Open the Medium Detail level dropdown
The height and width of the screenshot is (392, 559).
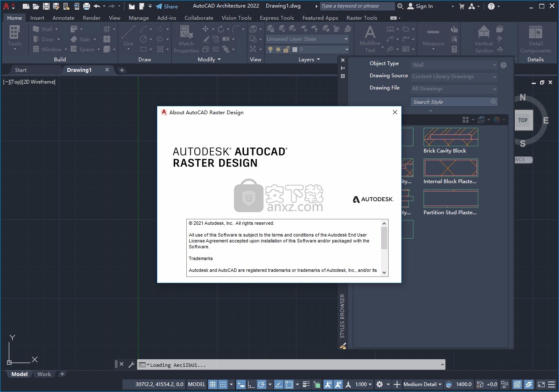(x=422, y=384)
